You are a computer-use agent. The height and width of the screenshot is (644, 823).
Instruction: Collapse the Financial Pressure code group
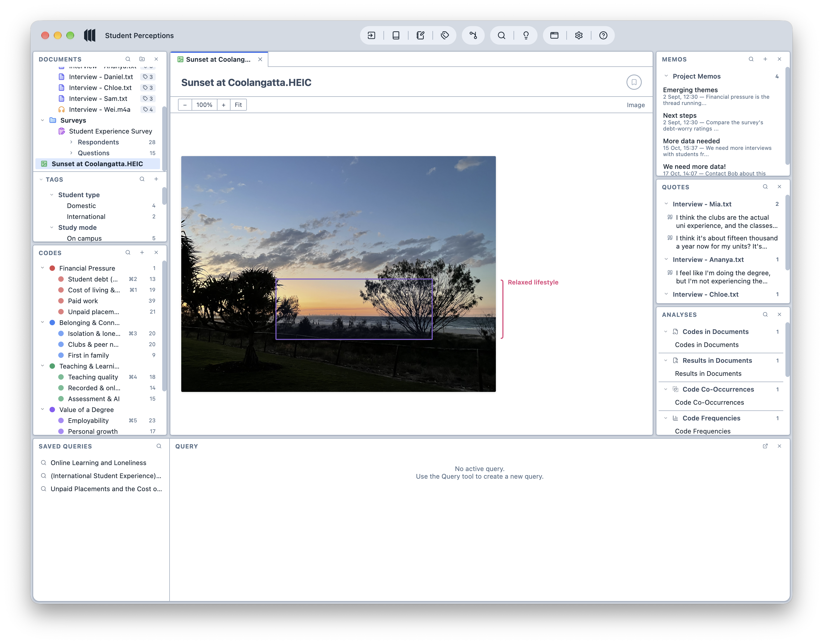42,268
